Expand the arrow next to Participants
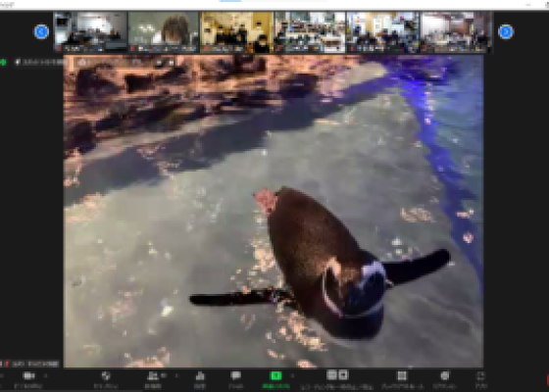 [176, 376]
